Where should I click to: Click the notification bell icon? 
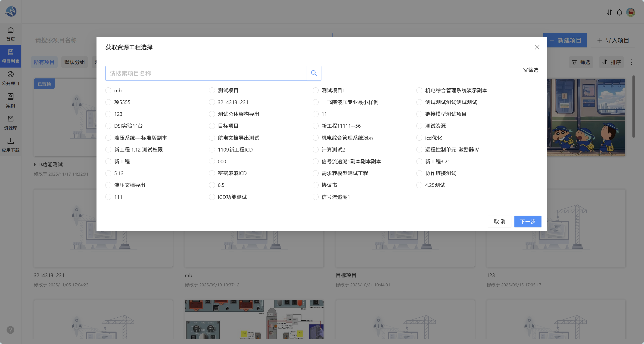[x=619, y=12]
